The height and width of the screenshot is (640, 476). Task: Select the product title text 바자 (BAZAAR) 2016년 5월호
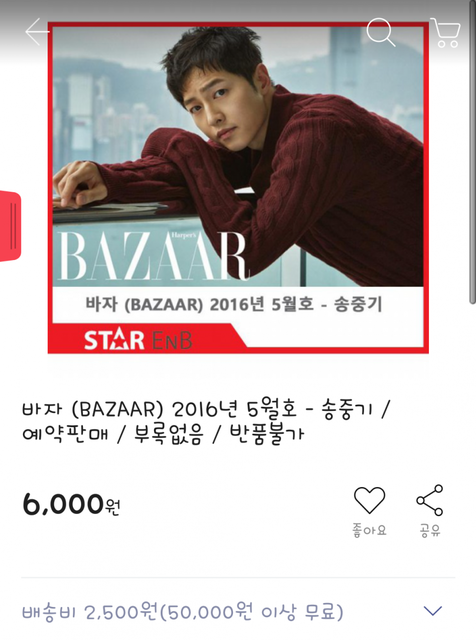160,409
